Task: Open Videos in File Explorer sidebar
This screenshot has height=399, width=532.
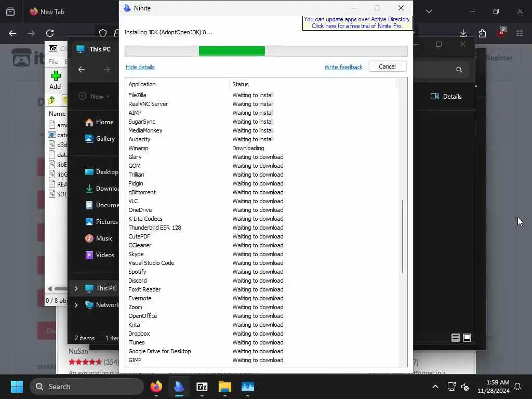Action: [100, 255]
